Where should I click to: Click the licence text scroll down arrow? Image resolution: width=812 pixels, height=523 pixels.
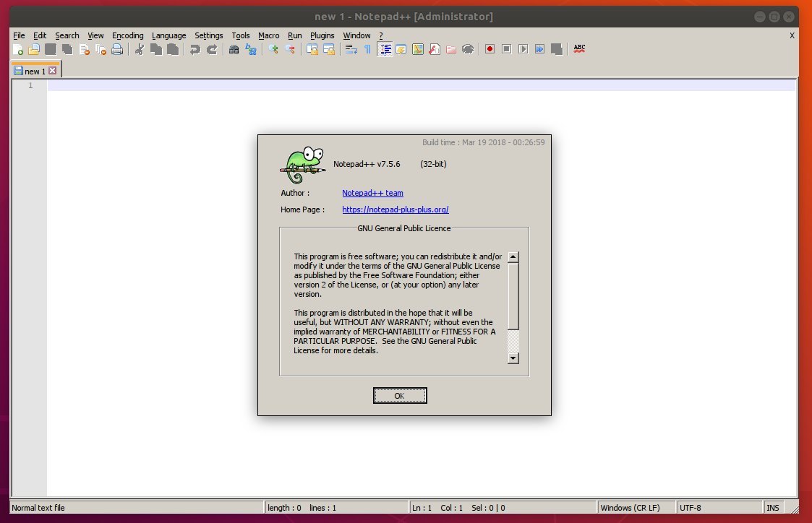point(513,358)
